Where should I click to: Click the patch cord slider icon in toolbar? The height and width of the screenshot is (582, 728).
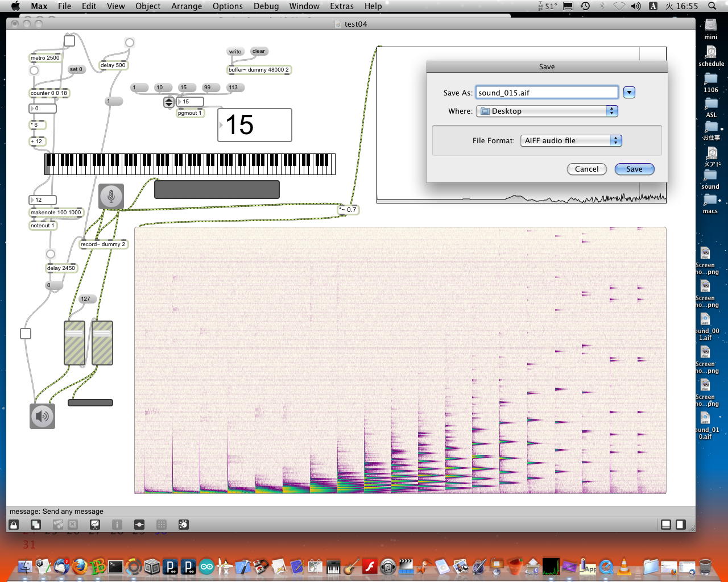(x=139, y=525)
